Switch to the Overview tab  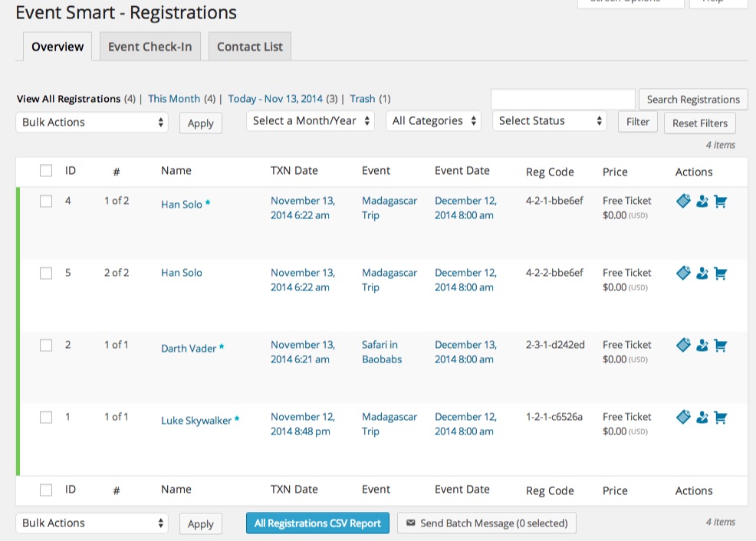tap(58, 47)
